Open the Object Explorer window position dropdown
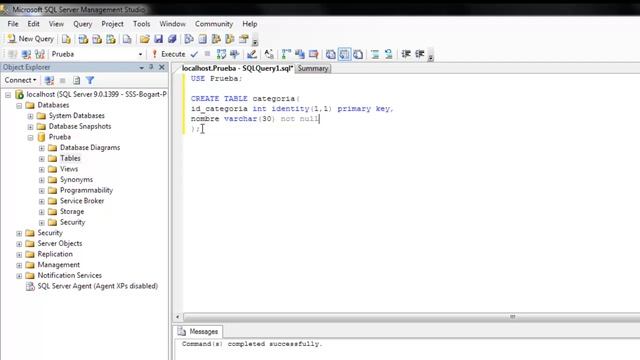Screen dimensions: 640x360 click(142, 67)
